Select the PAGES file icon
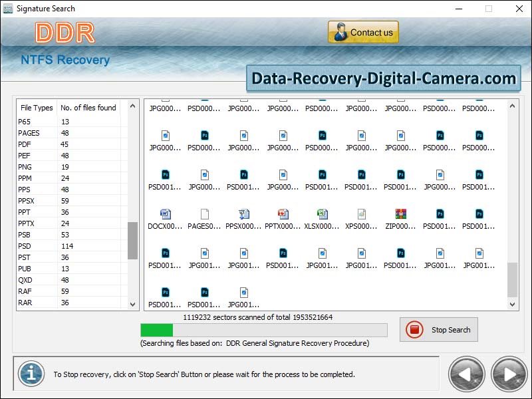532x399 pixels. 204,214
